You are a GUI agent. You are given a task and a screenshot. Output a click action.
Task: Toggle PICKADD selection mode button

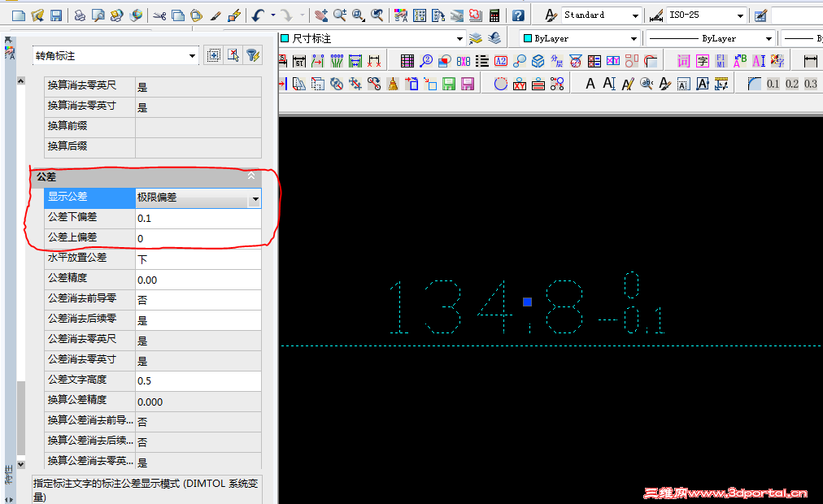pyautogui.click(x=214, y=55)
